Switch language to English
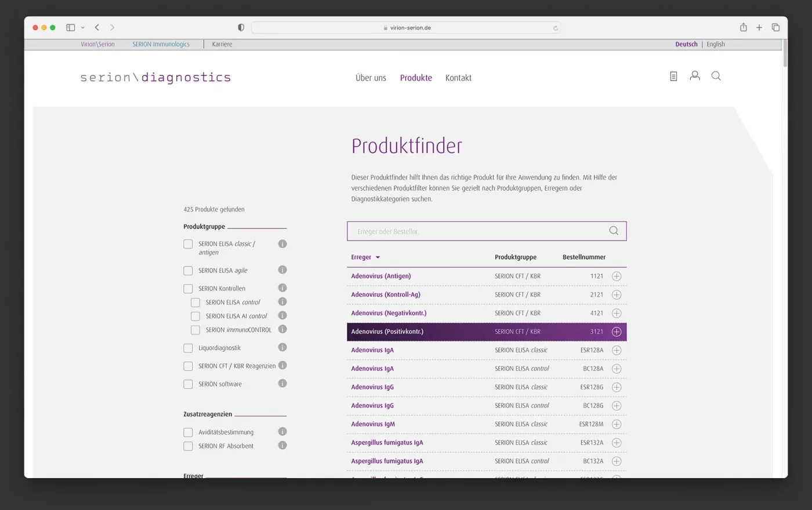Viewport: 812px width, 510px height. pyautogui.click(x=716, y=44)
